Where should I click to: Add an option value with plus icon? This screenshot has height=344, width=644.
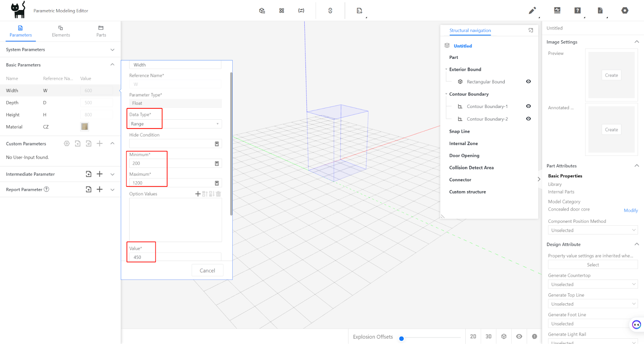[x=198, y=194]
